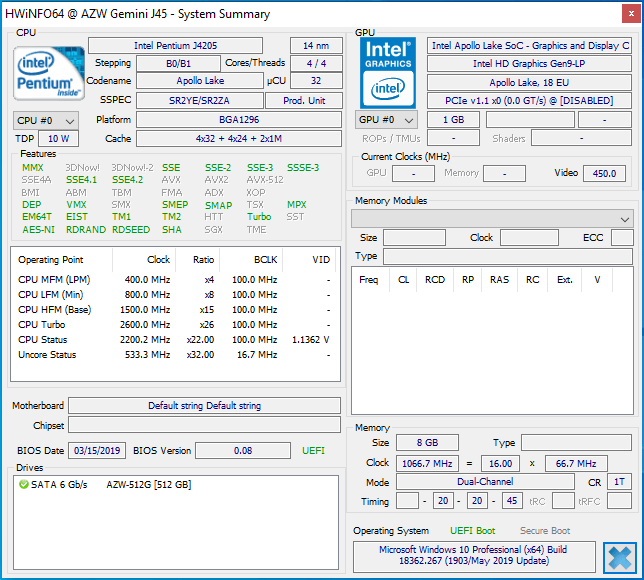Click the memory clock 1066.7 MHz field
The image size is (644, 580).
click(427, 464)
